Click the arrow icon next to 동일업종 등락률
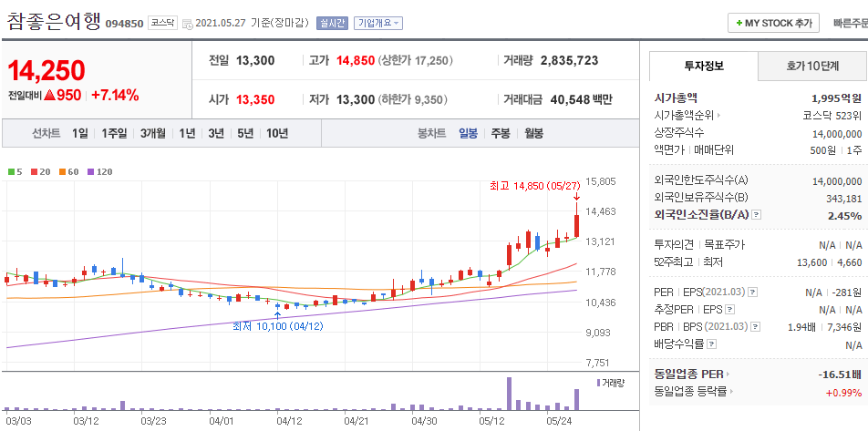The width and height of the screenshot is (868, 431). tap(732, 392)
